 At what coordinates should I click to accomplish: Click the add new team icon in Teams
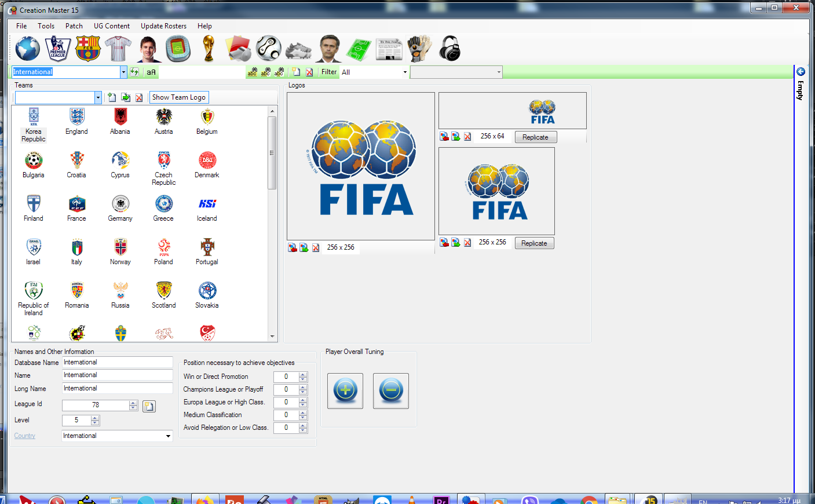112,97
